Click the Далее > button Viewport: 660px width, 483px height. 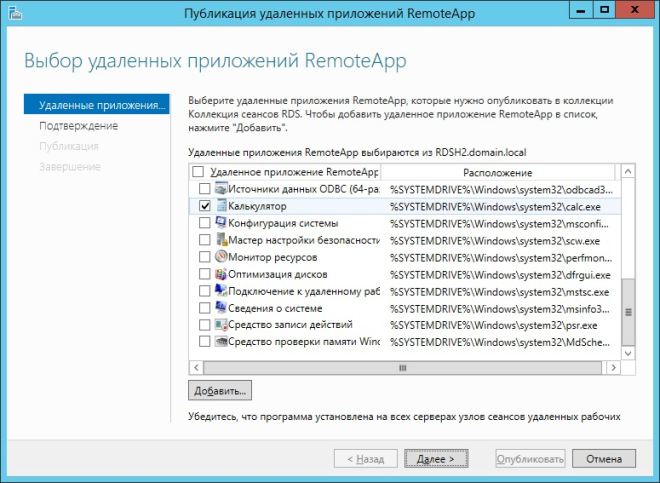pyautogui.click(x=436, y=459)
